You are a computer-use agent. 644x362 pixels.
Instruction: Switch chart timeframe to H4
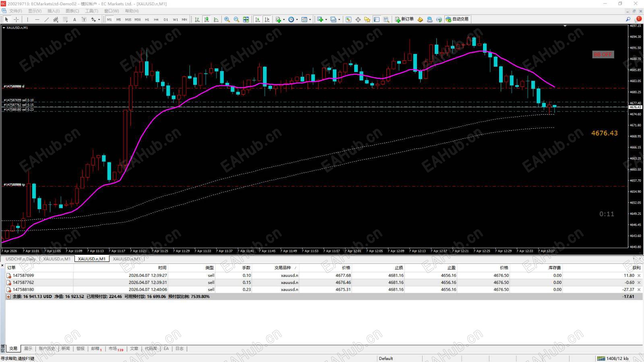point(156,19)
